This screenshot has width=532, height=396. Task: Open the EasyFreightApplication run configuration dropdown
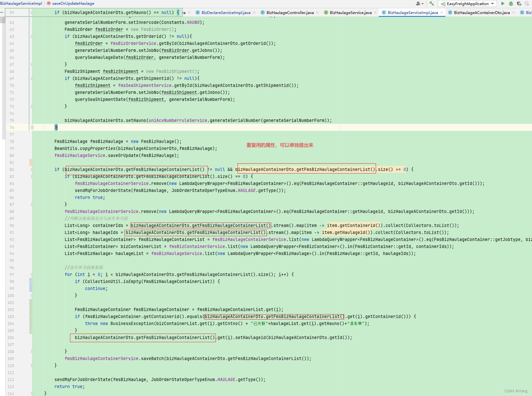(x=467, y=4)
